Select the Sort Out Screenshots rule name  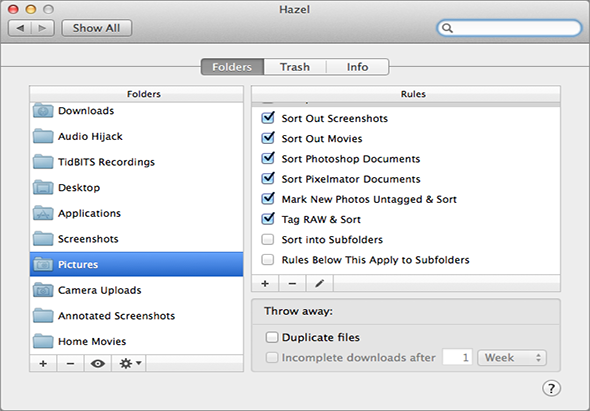(x=335, y=118)
